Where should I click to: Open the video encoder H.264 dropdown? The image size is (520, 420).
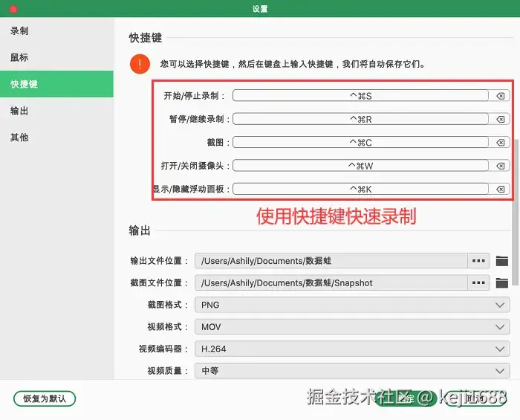[352, 349]
